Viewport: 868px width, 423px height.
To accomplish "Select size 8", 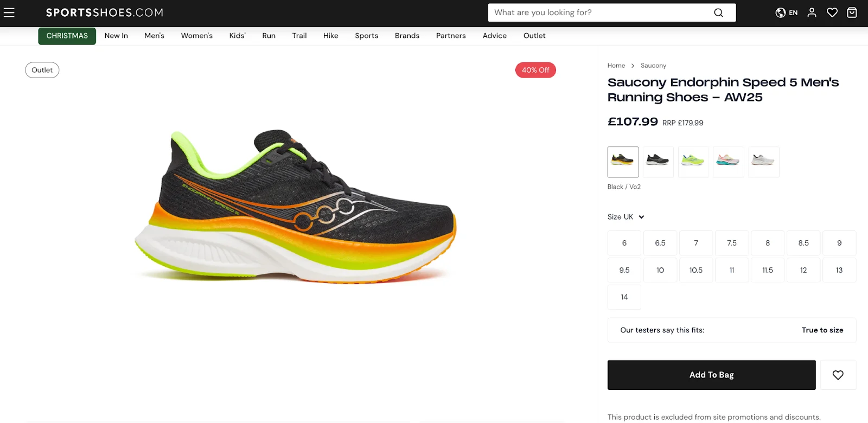I will [x=768, y=243].
